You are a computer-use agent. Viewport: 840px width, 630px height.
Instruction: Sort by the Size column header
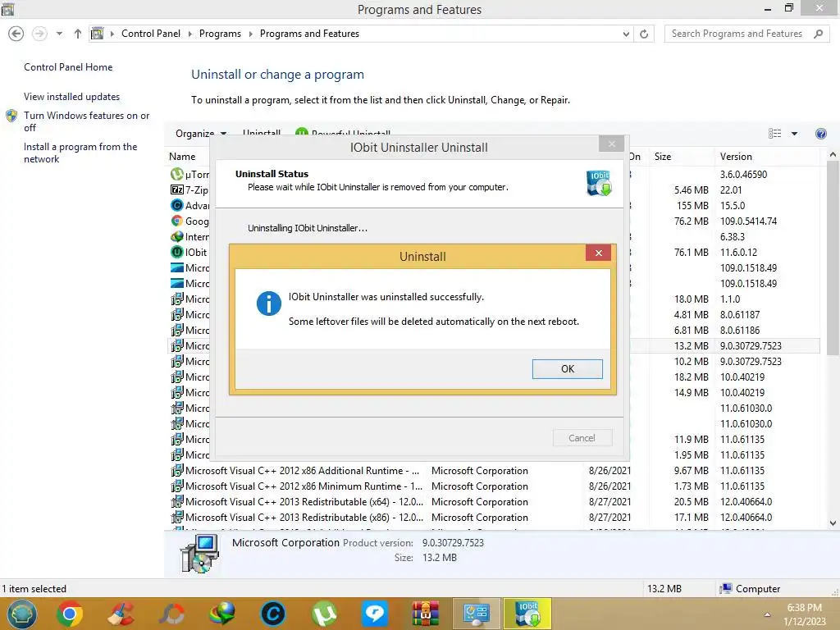click(663, 157)
